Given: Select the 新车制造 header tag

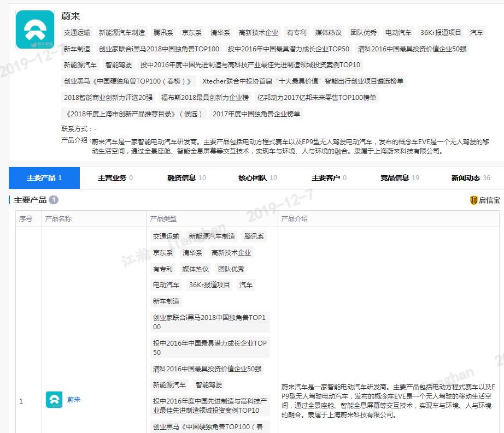Looking at the screenshot, I should coord(77,49).
